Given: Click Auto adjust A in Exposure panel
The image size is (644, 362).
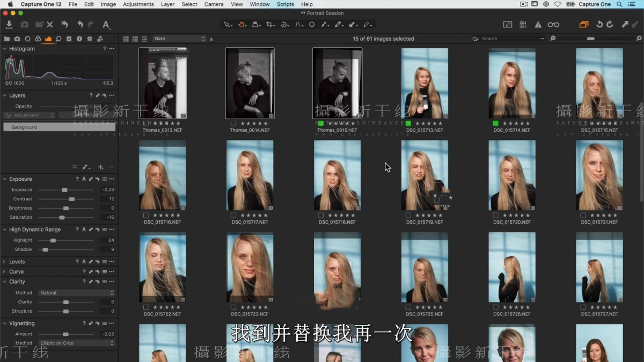Looking at the screenshot, I should 84,179.
